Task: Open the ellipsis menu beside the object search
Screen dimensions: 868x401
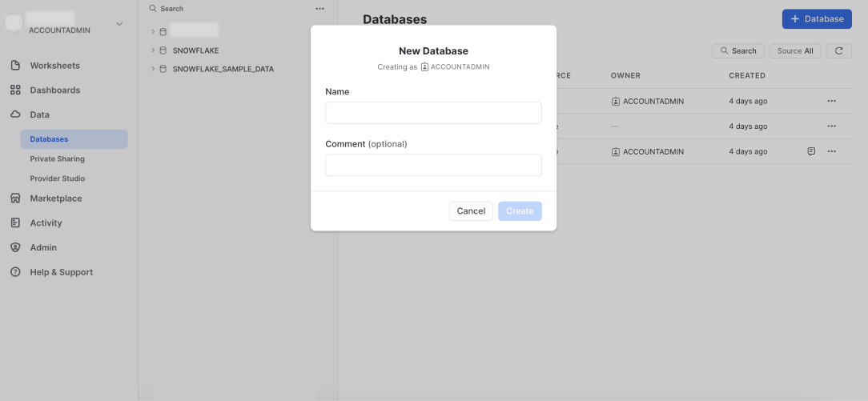Action: [319, 9]
